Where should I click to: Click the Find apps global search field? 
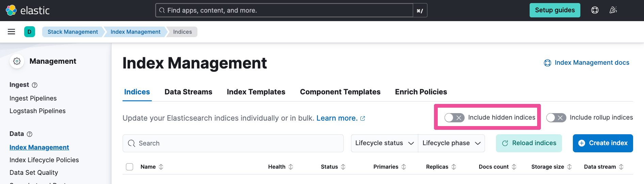(284, 10)
